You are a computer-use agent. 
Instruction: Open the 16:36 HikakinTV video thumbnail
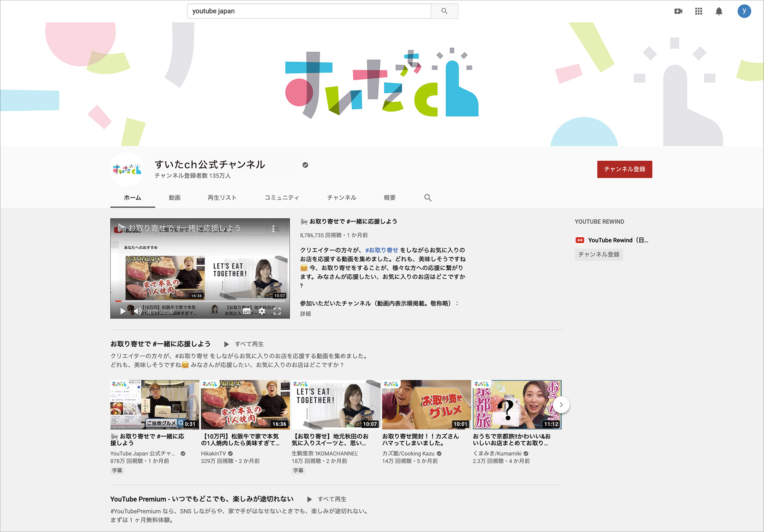point(246,404)
